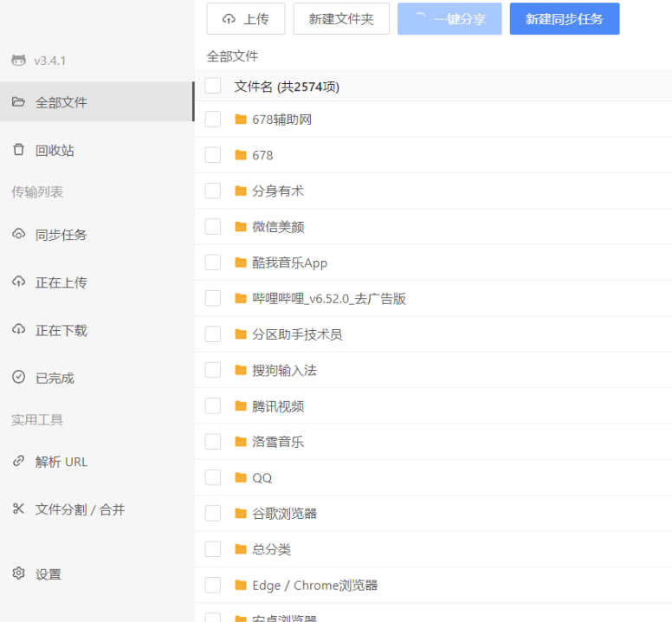Tick the checkbox for 腾讯视频 folder
Viewport: 672px width, 622px height.
click(213, 406)
